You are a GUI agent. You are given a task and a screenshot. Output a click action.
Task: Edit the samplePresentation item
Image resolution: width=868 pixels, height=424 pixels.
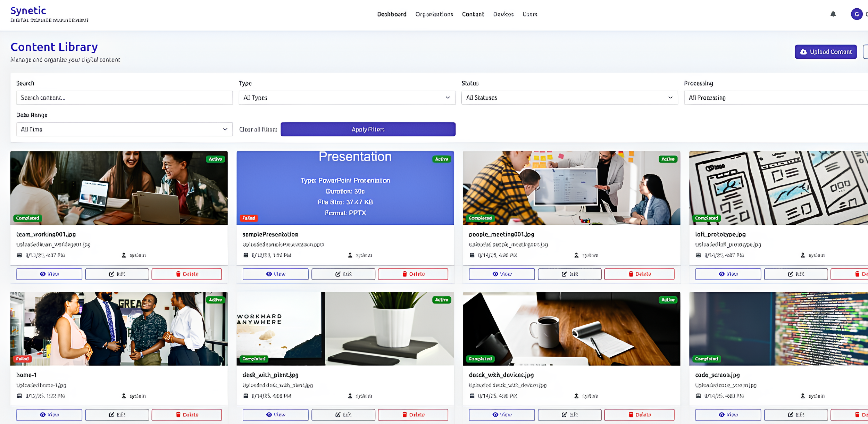tap(343, 274)
